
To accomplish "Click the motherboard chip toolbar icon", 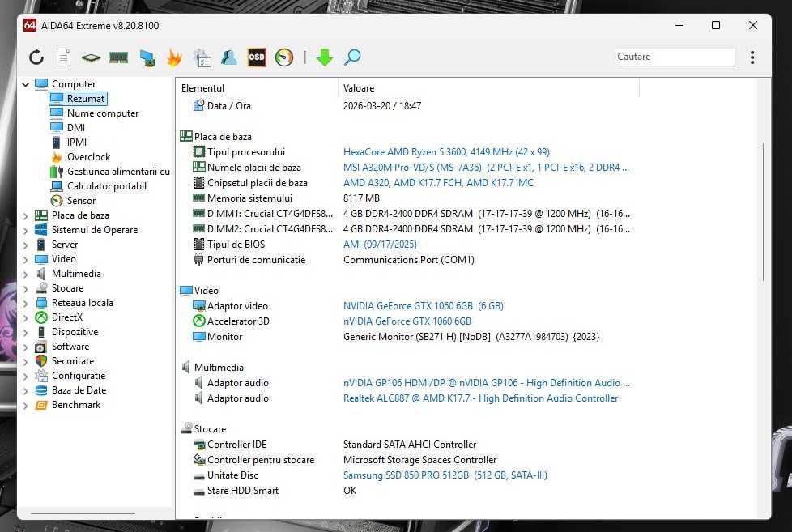I will coord(91,57).
